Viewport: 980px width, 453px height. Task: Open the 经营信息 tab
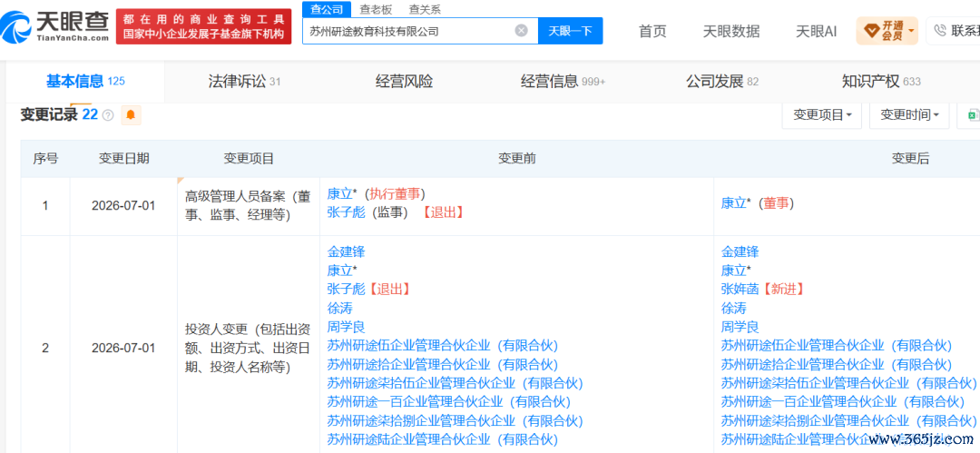[563, 82]
